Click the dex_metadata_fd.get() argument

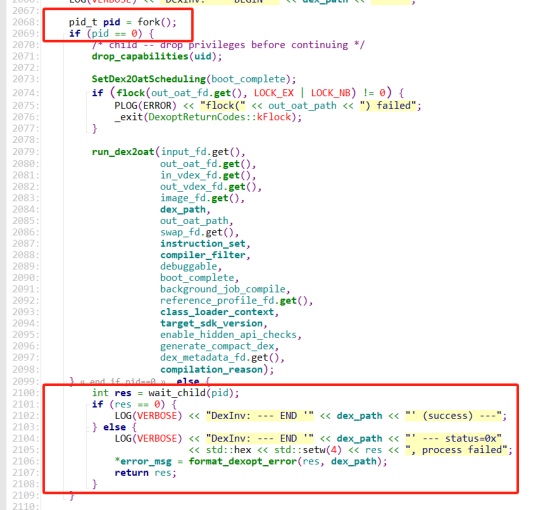click(x=220, y=358)
